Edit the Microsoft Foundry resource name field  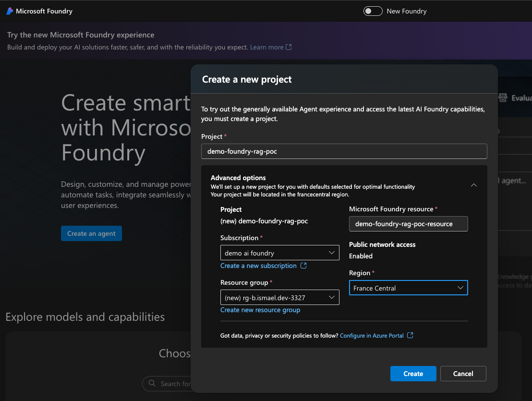tap(408, 223)
